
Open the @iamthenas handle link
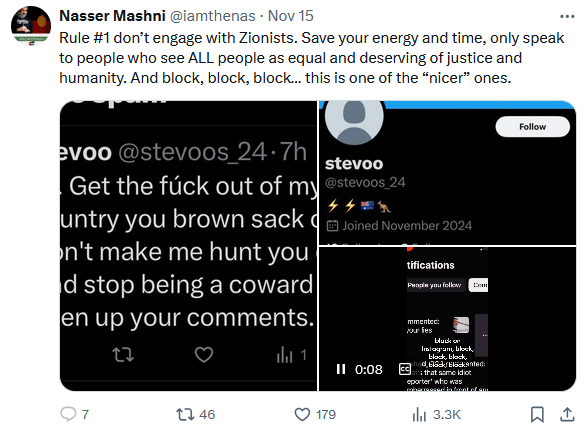click(213, 16)
